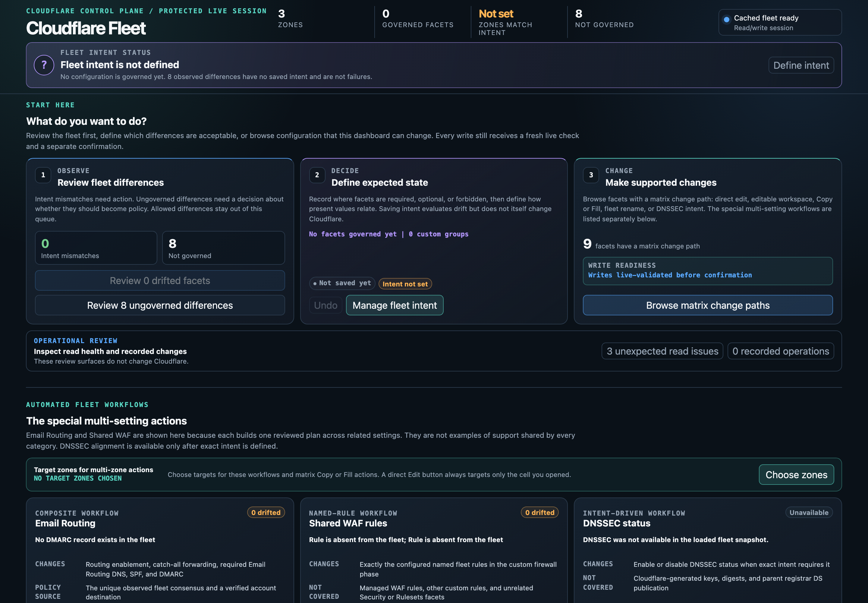Open Manage fleet intent

394,305
